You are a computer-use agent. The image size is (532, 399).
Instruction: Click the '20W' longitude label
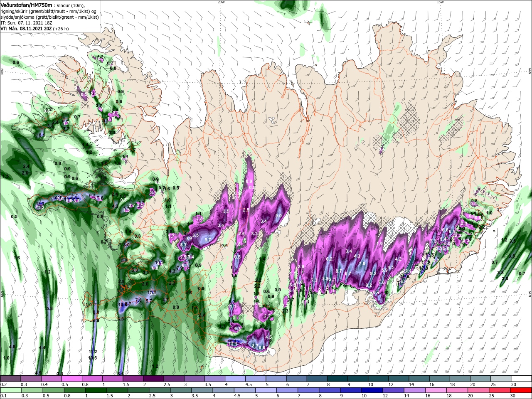(221, 2)
